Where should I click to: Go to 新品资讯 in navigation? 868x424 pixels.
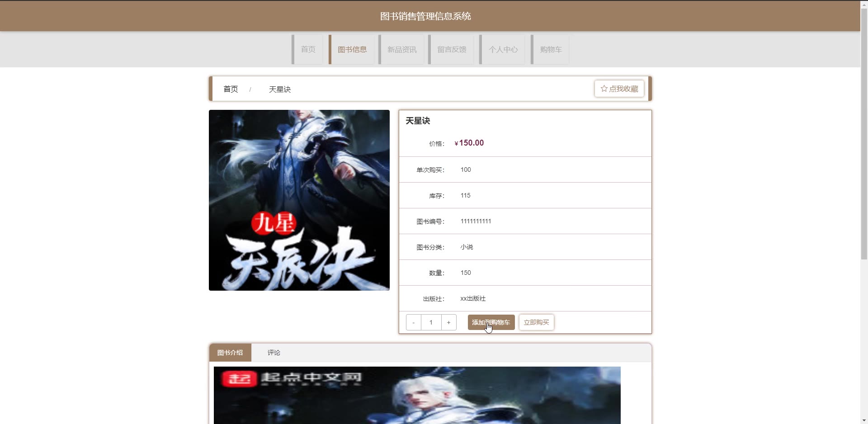click(402, 49)
